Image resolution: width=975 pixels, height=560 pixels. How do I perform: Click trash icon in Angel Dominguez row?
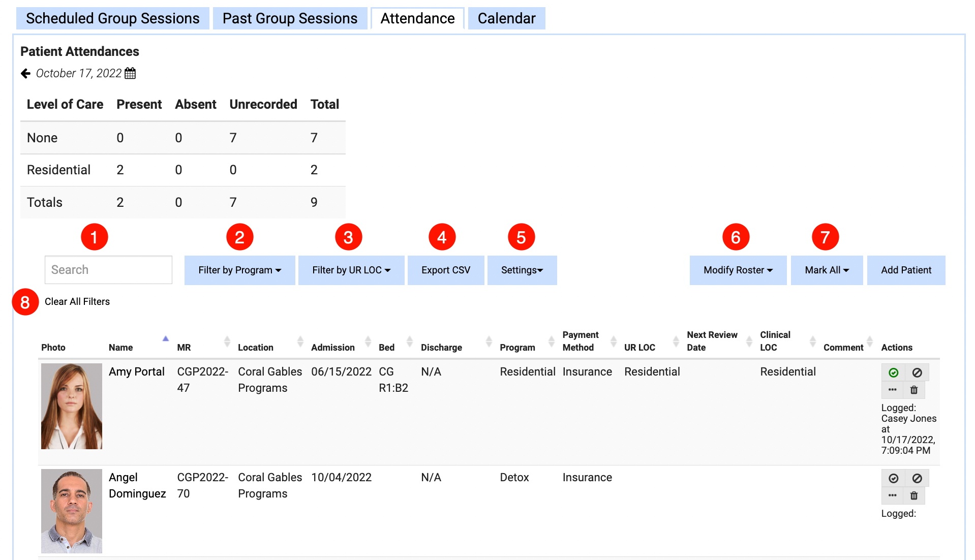[x=913, y=495]
